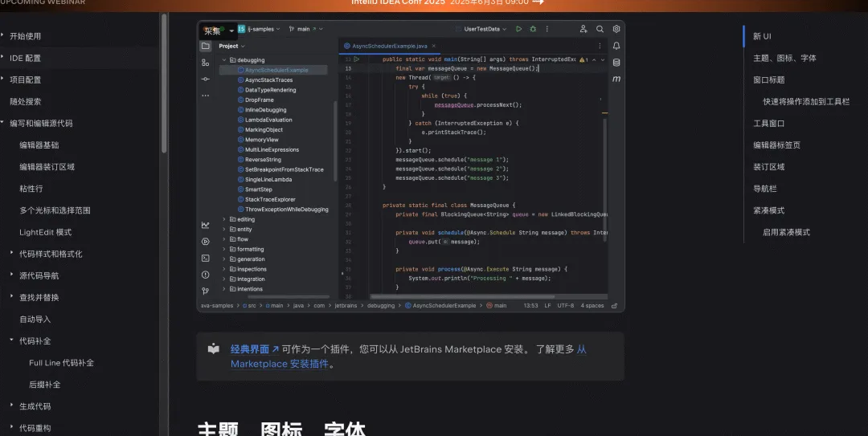The width and height of the screenshot is (868, 436).
Task: Click UTF-8 encoding in IDE status bar
Action: 565,305
